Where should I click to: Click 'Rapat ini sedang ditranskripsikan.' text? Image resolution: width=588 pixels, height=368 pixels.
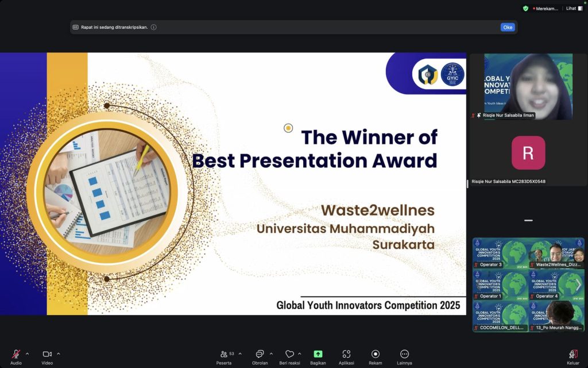[114, 27]
